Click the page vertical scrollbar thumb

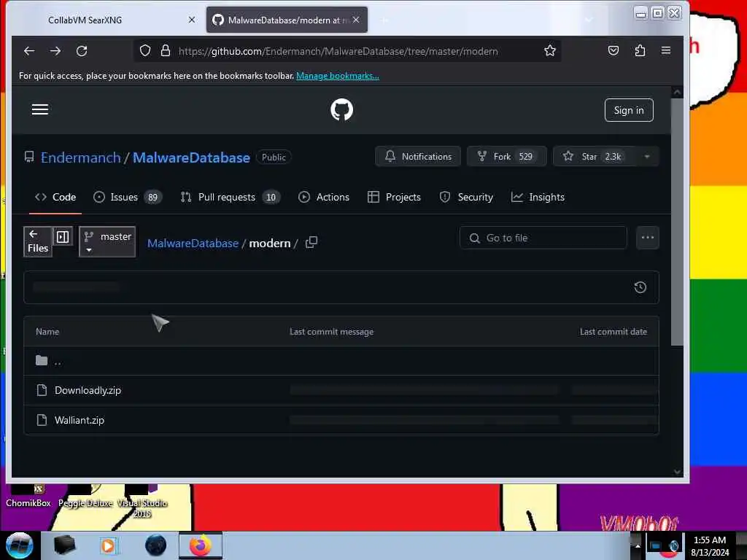click(677, 222)
